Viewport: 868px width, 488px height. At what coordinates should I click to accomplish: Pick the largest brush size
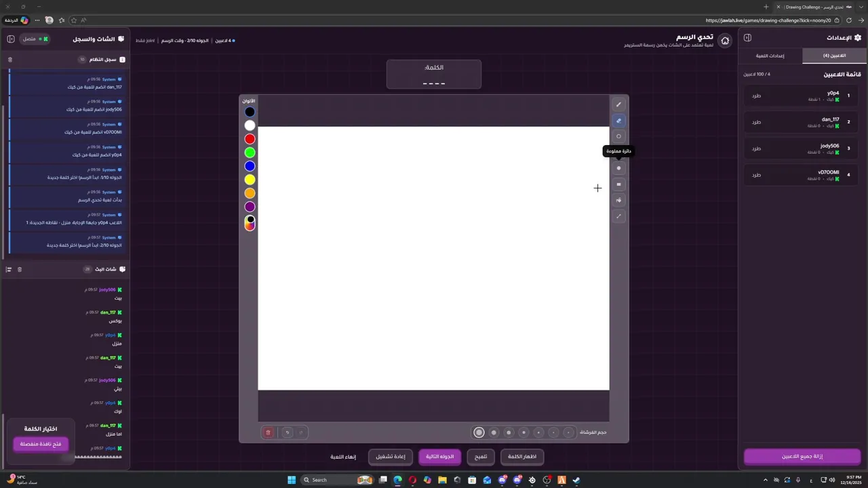[479, 432]
